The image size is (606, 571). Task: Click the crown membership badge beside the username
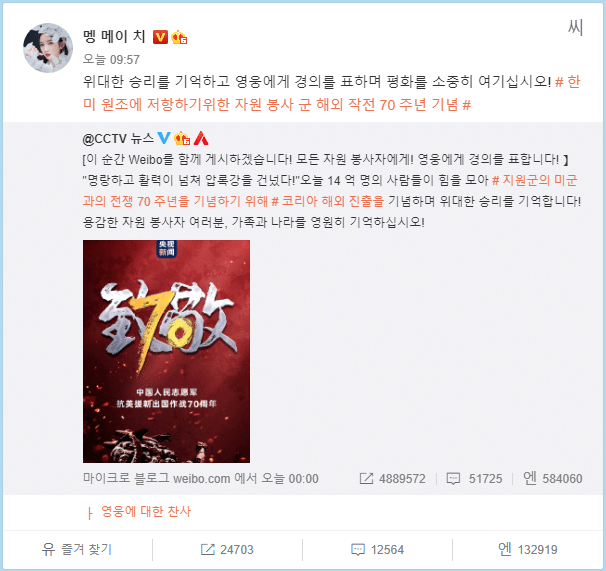coord(179,37)
